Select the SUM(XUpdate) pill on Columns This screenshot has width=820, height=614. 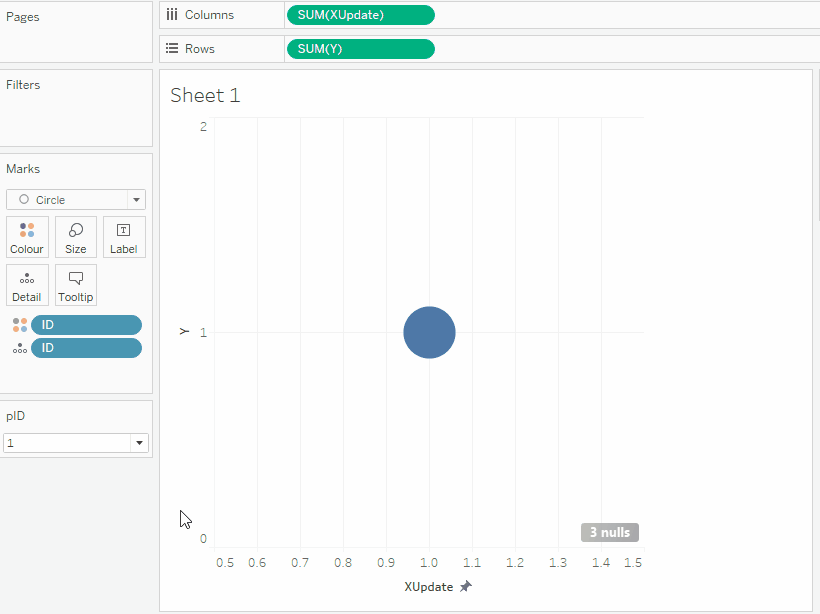[360, 15]
